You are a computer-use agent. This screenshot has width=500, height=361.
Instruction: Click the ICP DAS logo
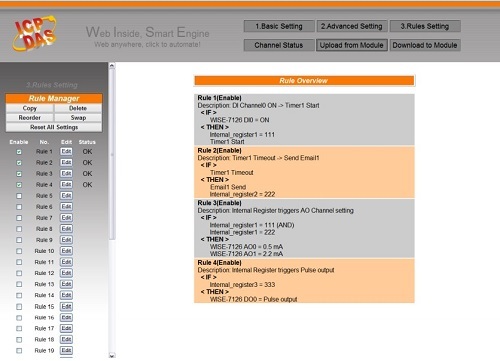pyautogui.click(x=34, y=34)
